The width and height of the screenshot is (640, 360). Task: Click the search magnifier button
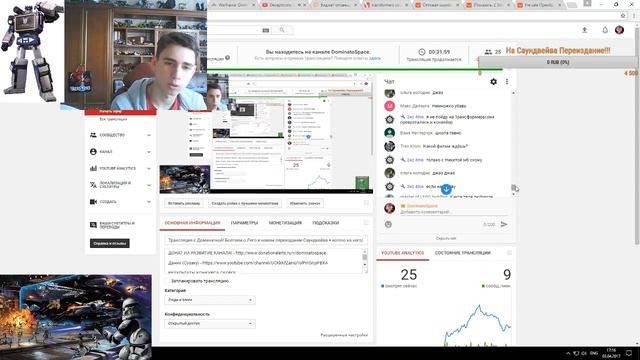pos(282,30)
